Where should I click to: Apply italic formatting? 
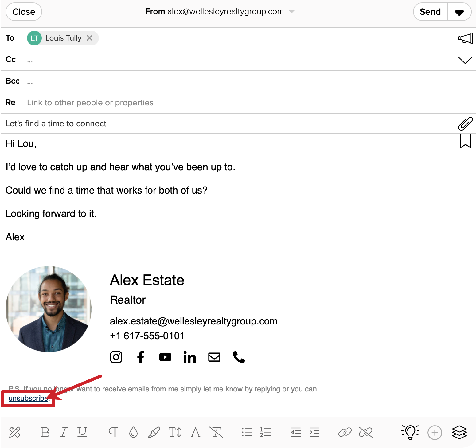[x=64, y=432]
